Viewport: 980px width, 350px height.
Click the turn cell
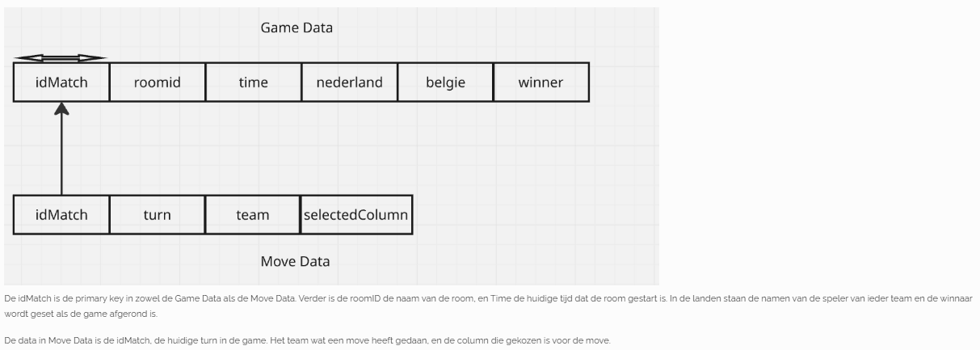click(158, 215)
